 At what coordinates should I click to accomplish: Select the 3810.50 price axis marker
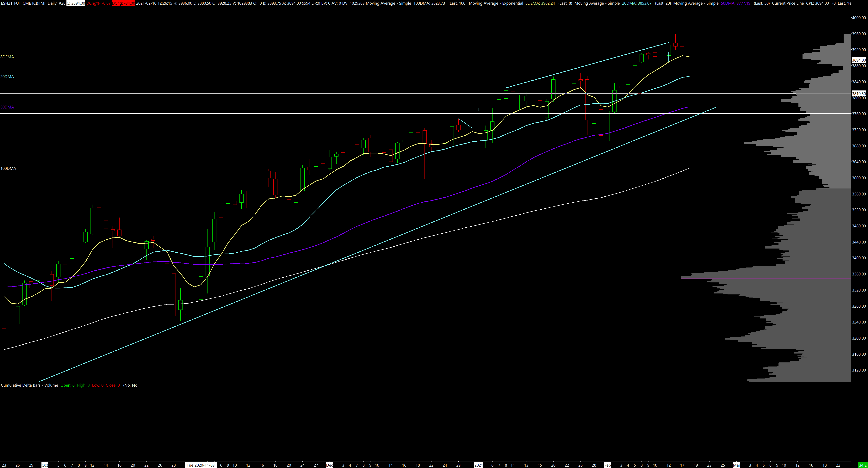tap(859, 93)
